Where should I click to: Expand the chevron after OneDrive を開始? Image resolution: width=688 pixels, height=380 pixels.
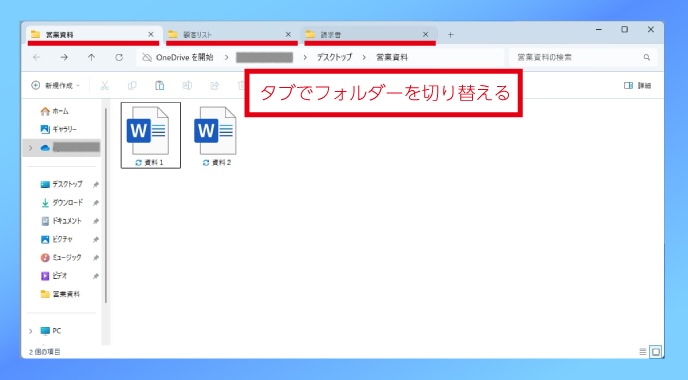pyautogui.click(x=226, y=57)
